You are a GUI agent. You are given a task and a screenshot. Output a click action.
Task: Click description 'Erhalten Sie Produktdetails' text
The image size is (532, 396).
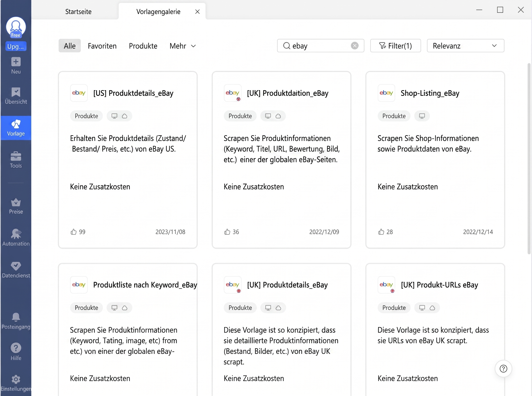(x=128, y=144)
